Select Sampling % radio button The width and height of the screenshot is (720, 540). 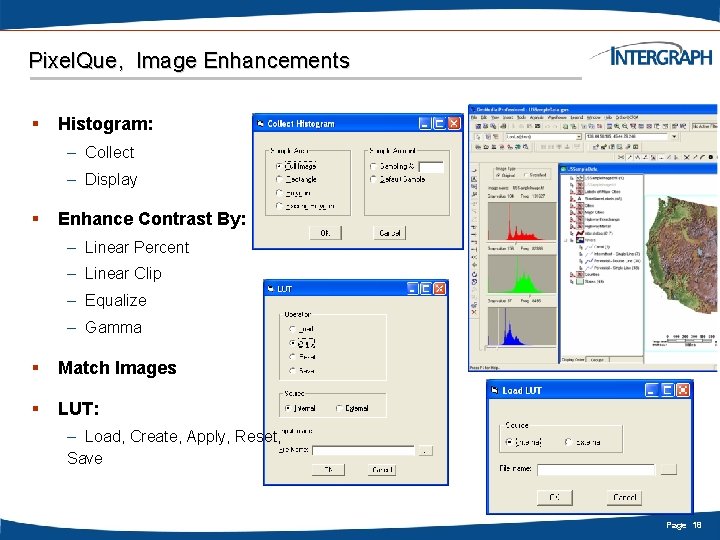[373, 166]
